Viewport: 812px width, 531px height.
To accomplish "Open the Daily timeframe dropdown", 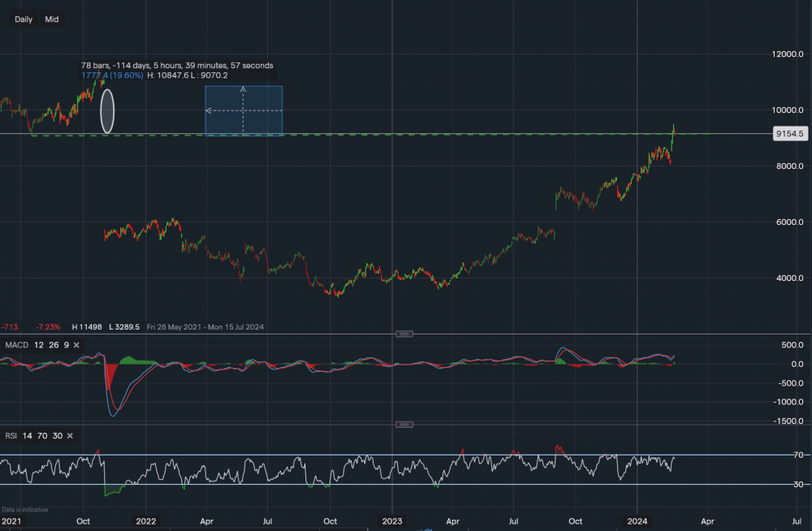I will click(24, 19).
